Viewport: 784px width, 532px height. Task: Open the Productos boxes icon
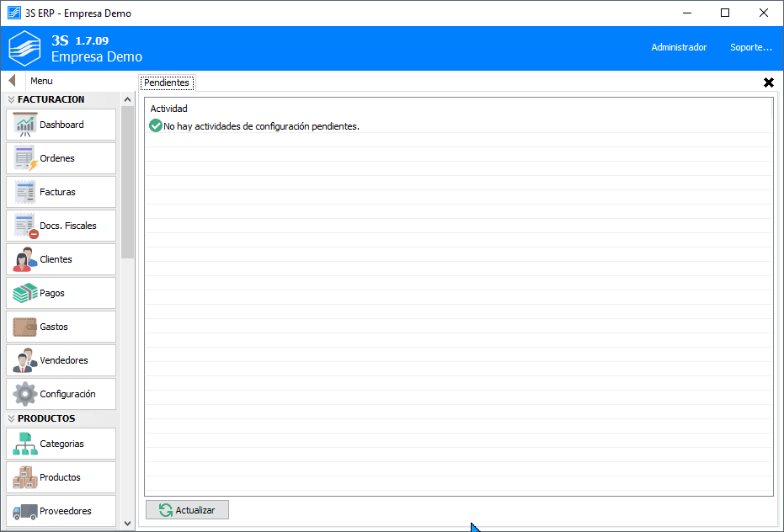click(x=25, y=477)
